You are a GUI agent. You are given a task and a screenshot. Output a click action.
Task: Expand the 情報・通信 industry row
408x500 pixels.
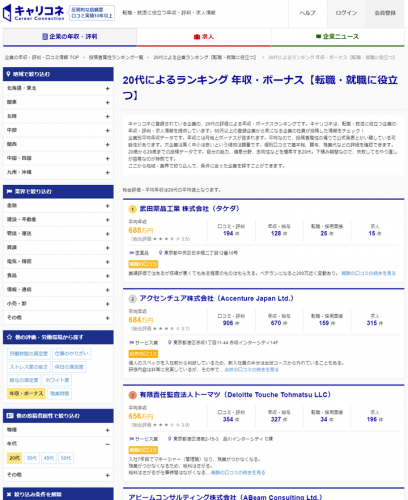(58, 290)
